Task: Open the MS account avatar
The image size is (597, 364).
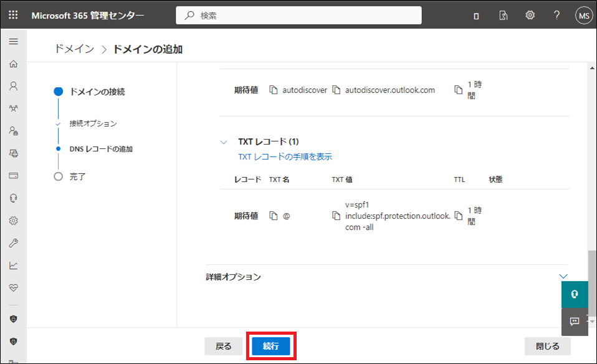Action: (x=584, y=16)
